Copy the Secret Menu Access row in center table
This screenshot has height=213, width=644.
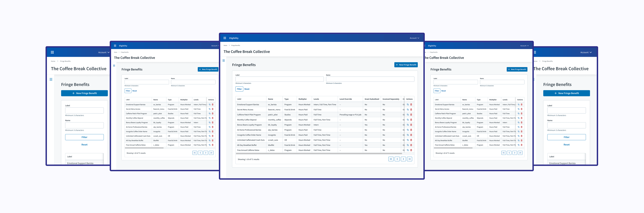[408, 110]
